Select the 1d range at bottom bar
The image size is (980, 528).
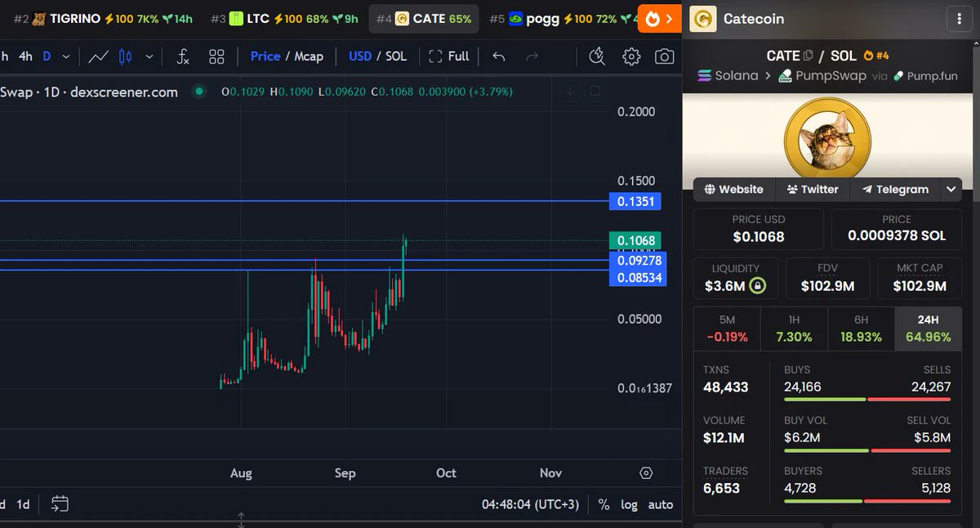point(23,504)
